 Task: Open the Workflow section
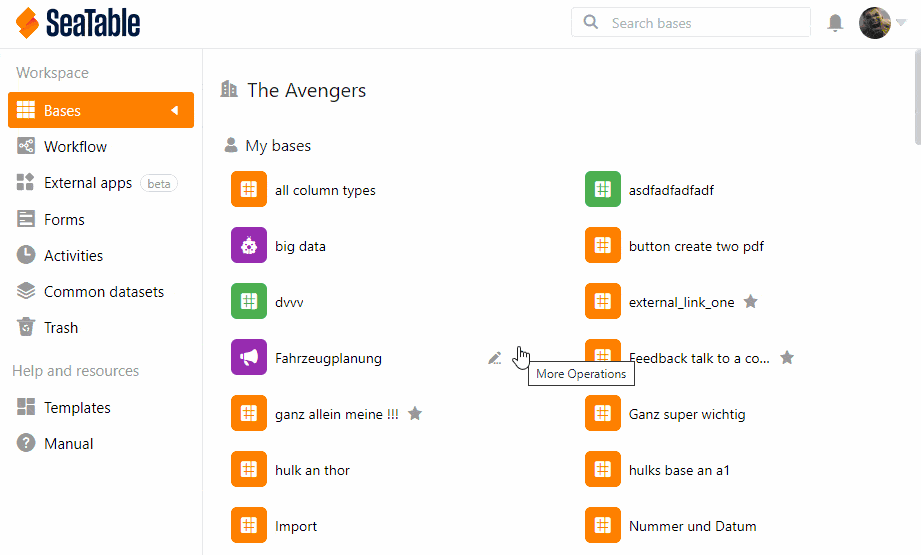[x=75, y=147]
